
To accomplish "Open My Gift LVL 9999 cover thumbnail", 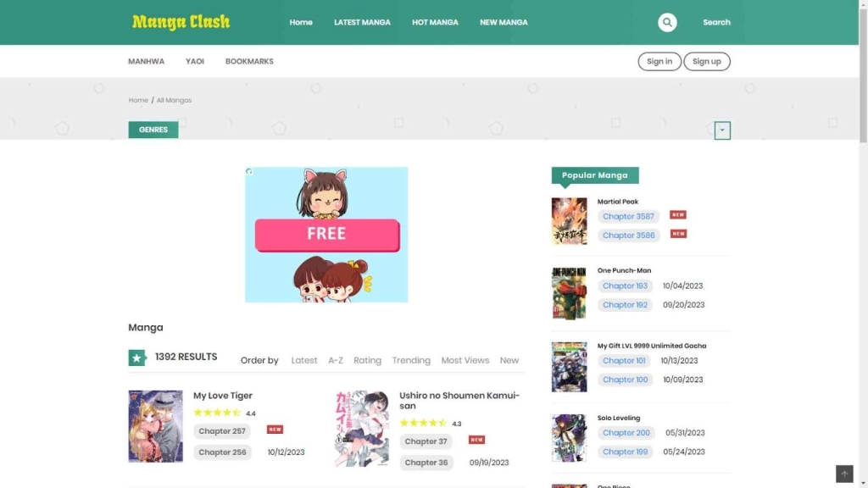I will (x=569, y=367).
